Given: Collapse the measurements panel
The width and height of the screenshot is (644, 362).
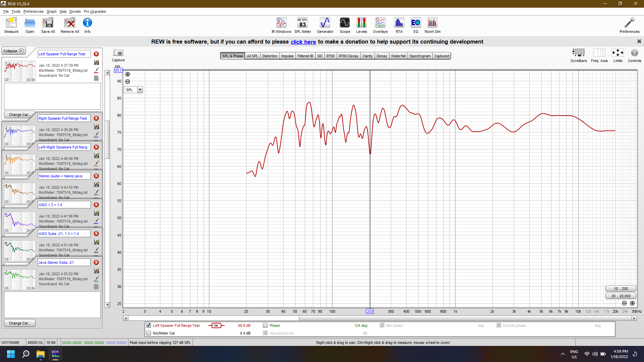Looking at the screenshot, I should coord(13,51).
